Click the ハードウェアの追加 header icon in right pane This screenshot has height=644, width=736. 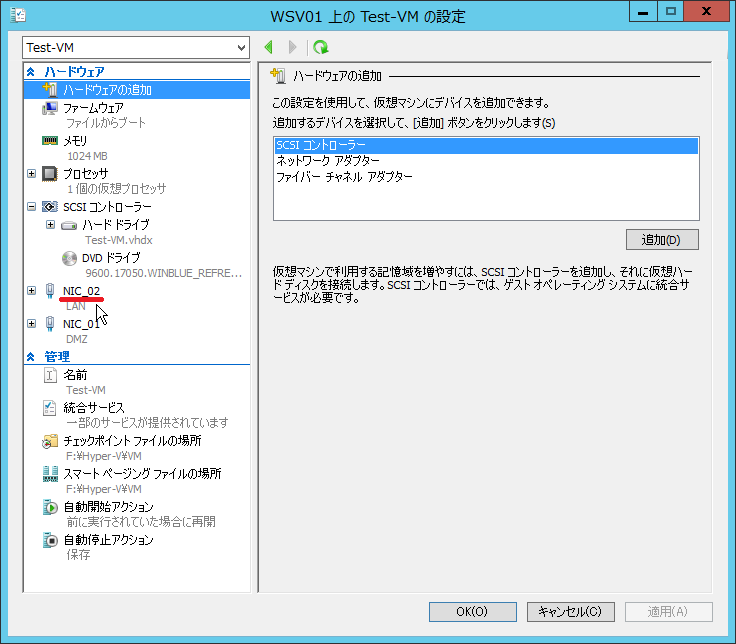click(278, 76)
